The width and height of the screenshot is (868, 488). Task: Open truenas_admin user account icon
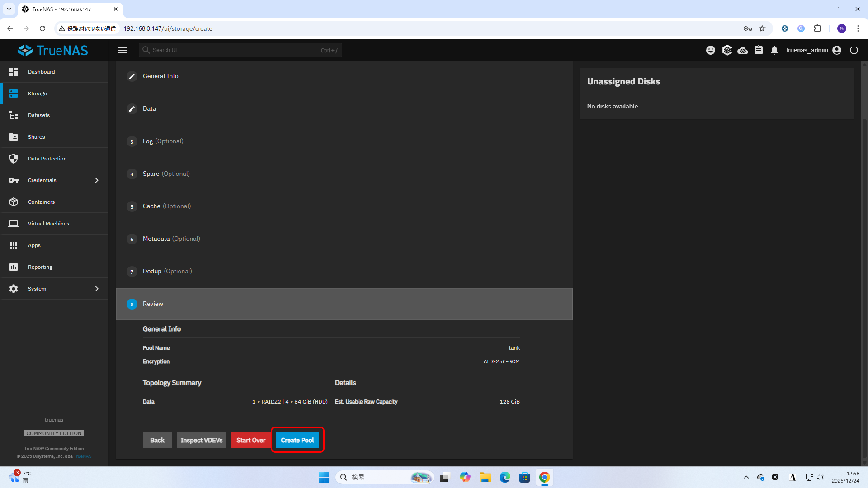coord(837,50)
